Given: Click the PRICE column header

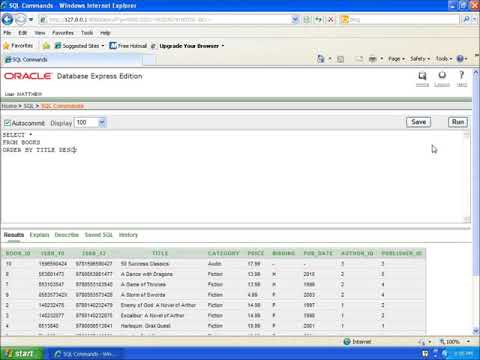Looking at the screenshot, I should [256, 253].
